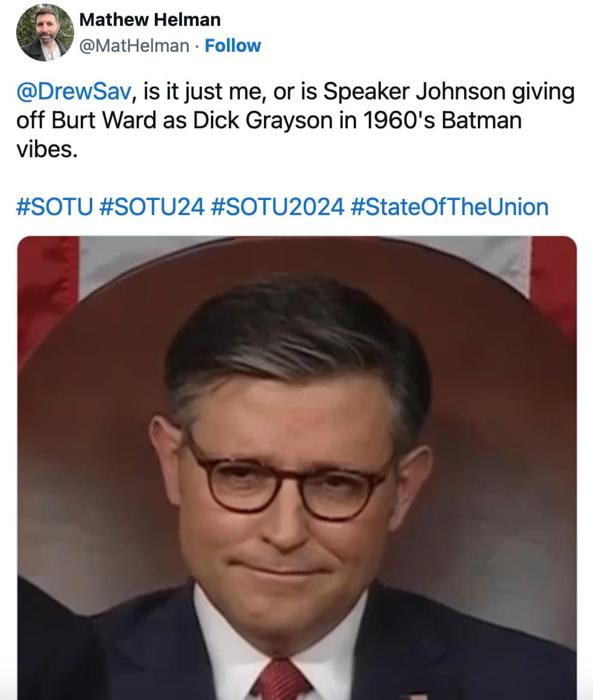Open the @MatHelman handle link
593x700 pixels.
point(134,46)
